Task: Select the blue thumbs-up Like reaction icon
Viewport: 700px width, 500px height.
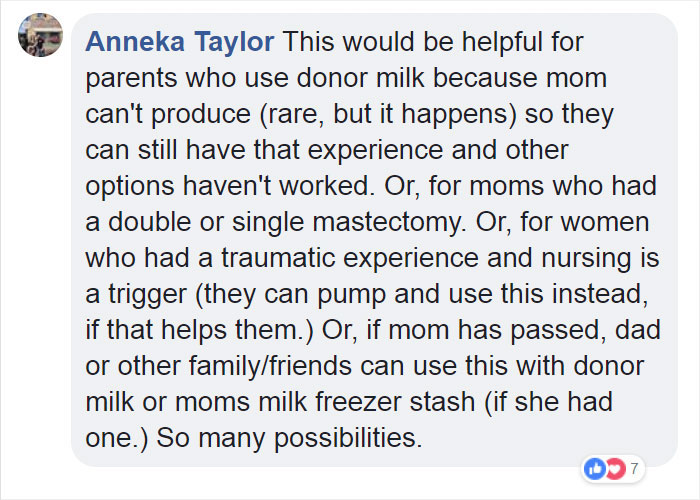Action: [x=595, y=469]
